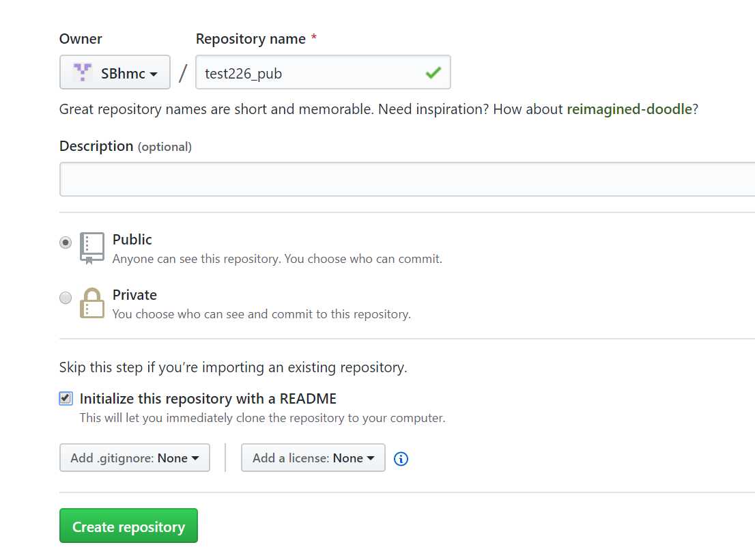Select the Public radio button

66,242
